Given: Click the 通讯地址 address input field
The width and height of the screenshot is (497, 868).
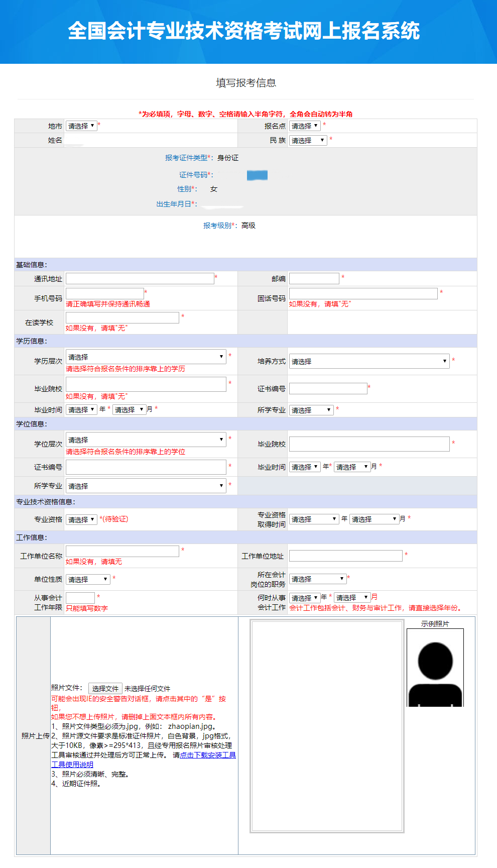Looking at the screenshot, I should tap(140, 279).
